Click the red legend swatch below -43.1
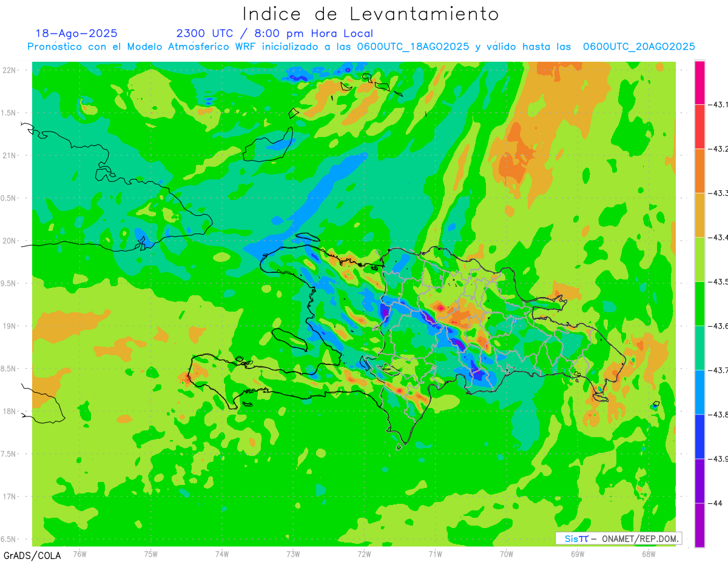 point(699,127)
